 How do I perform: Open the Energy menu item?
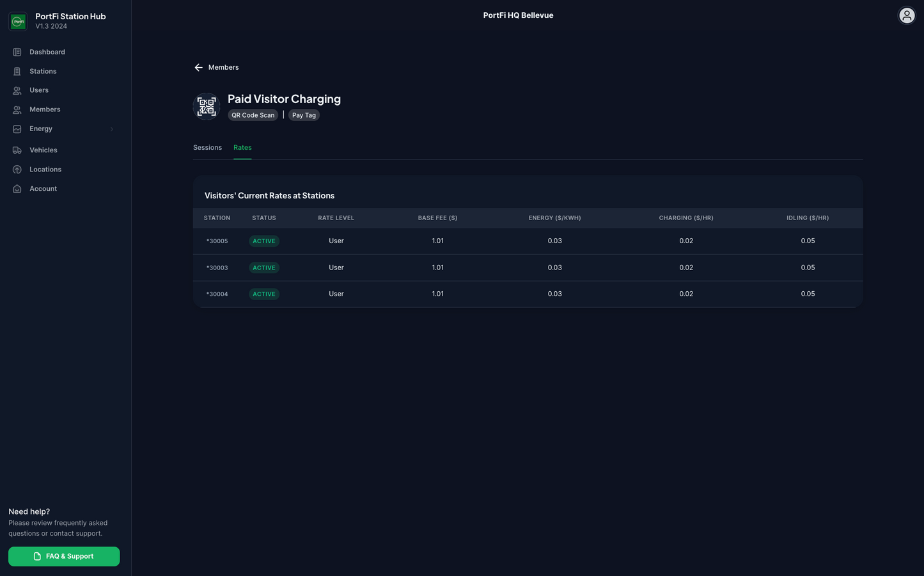click(x=41, y=129)
